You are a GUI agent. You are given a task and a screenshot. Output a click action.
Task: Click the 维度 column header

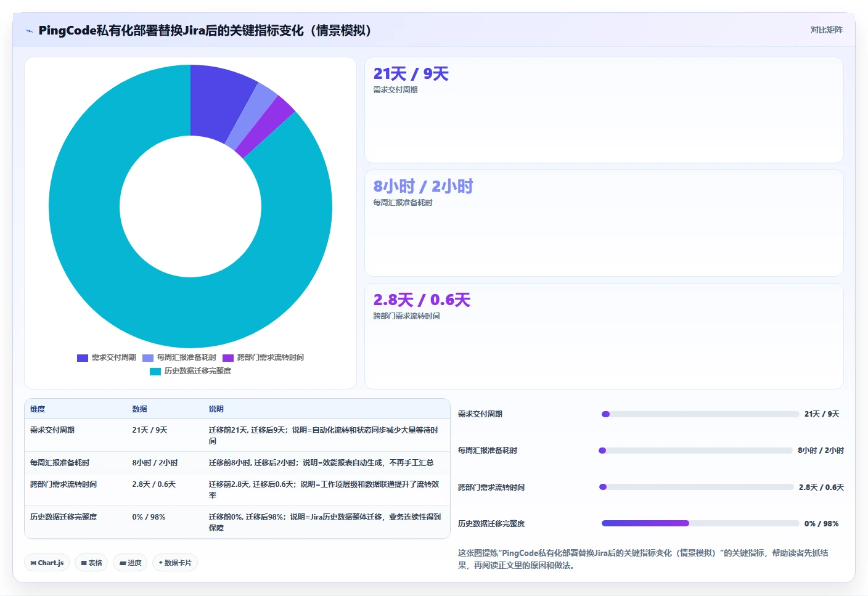click(38, 409)
